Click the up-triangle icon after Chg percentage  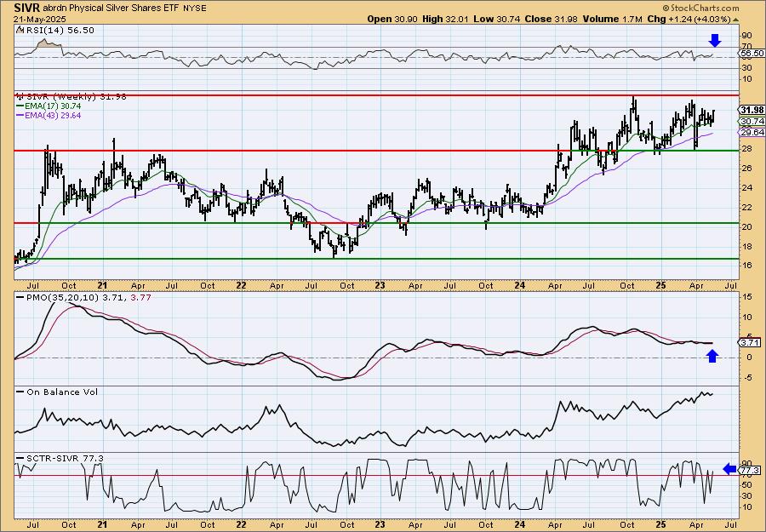pos(735,20)
